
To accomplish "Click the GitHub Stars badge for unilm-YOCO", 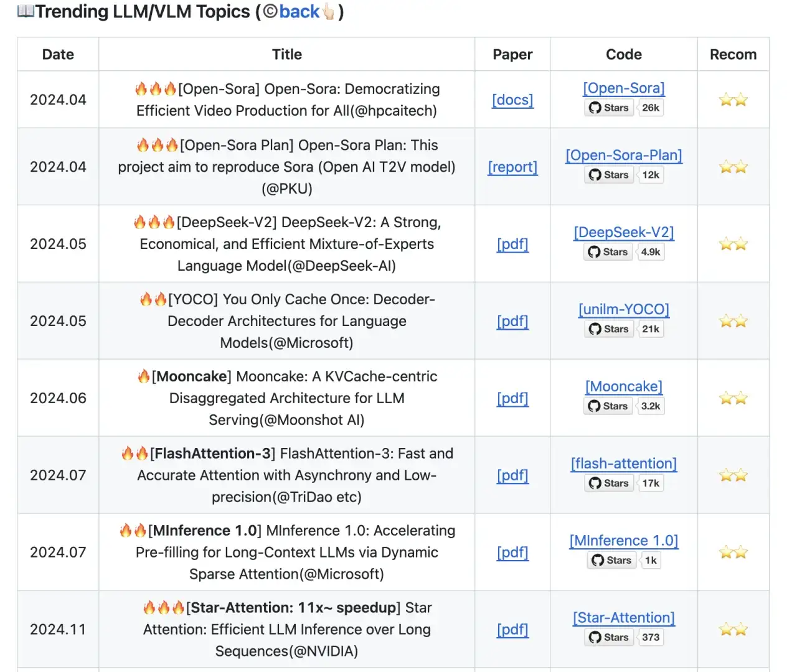I will pos(624,329).
